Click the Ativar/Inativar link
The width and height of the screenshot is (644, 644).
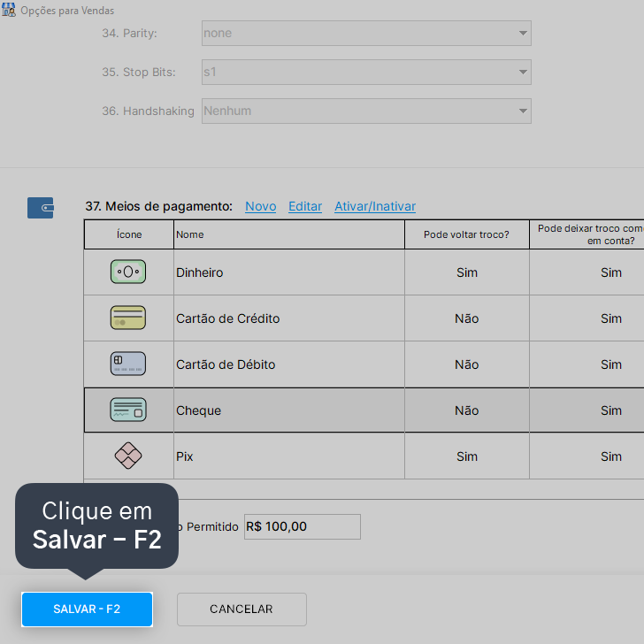click(x=375, y=206)
